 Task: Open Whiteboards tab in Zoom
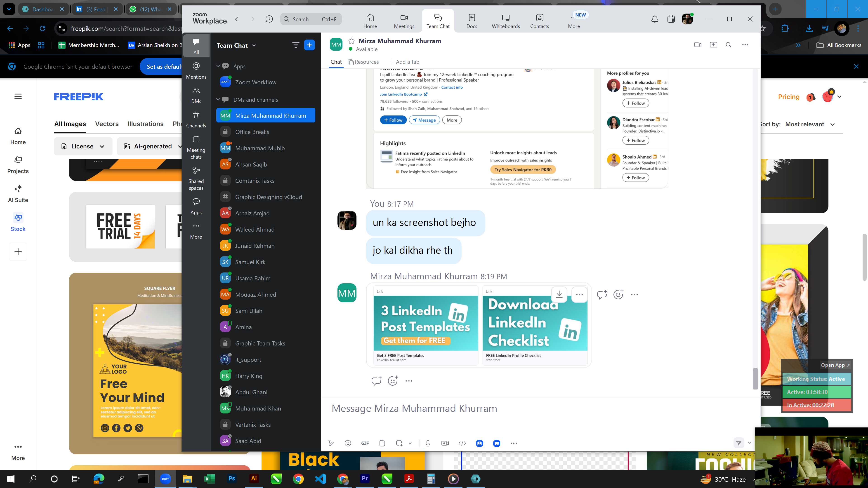click(x=505, y=21)
